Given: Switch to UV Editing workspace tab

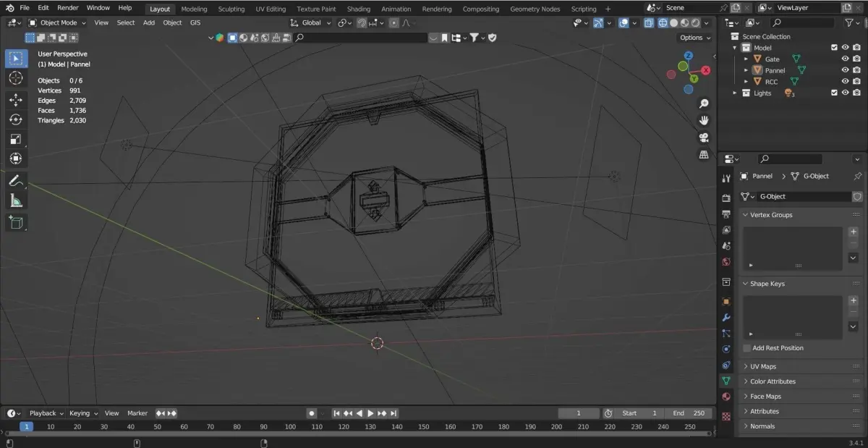Looking at the screenshot, I should point(271,9).
